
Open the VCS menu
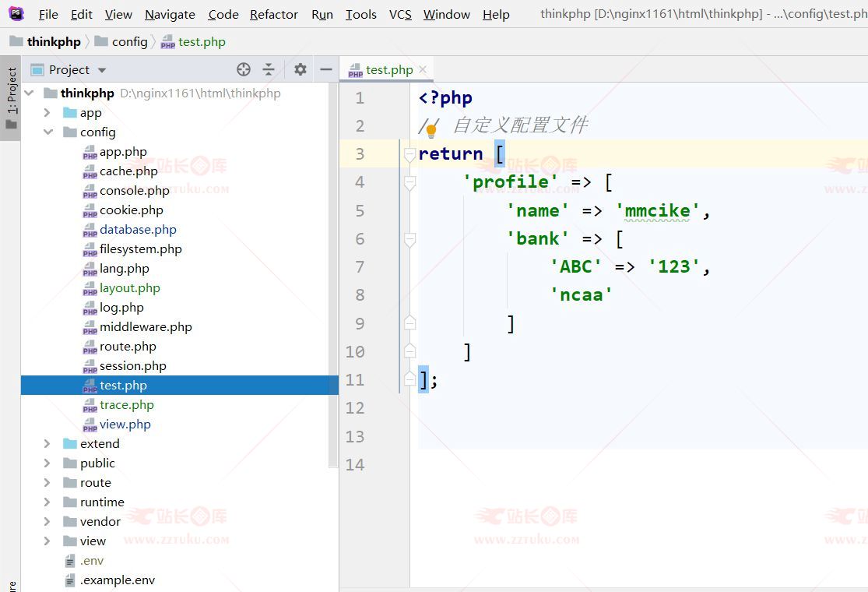coord(400,14)
